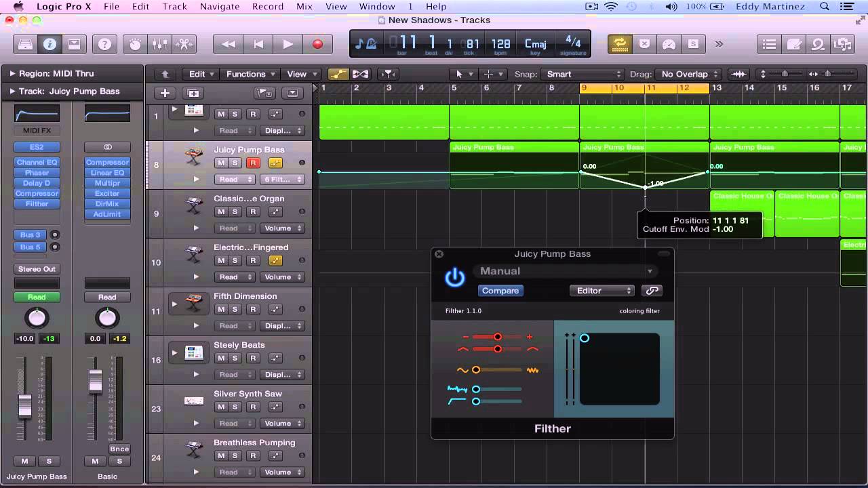Open the Editors scissors icon
Image resolution: width=868 pixels, height=488 pixels.
click(x=184, y=44)
